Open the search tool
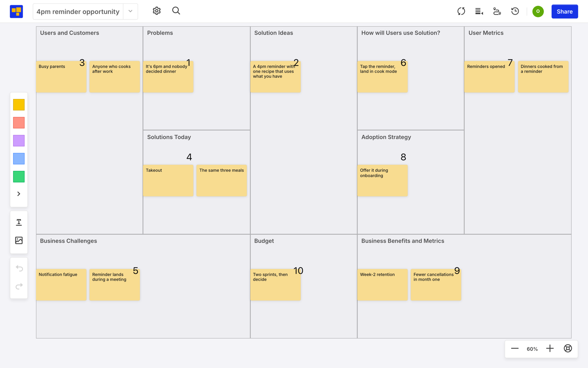This screenshot has width=588, height=368. [176, 11]
